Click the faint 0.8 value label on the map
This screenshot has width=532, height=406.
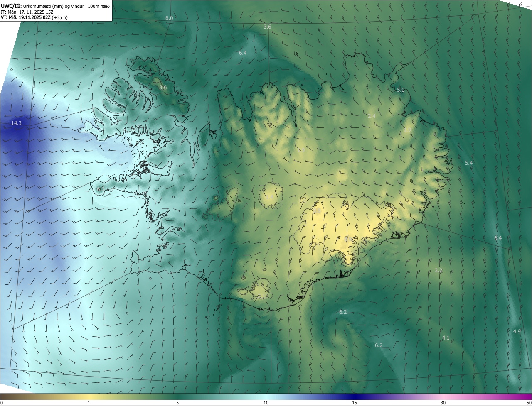click(x=317, y=210)
